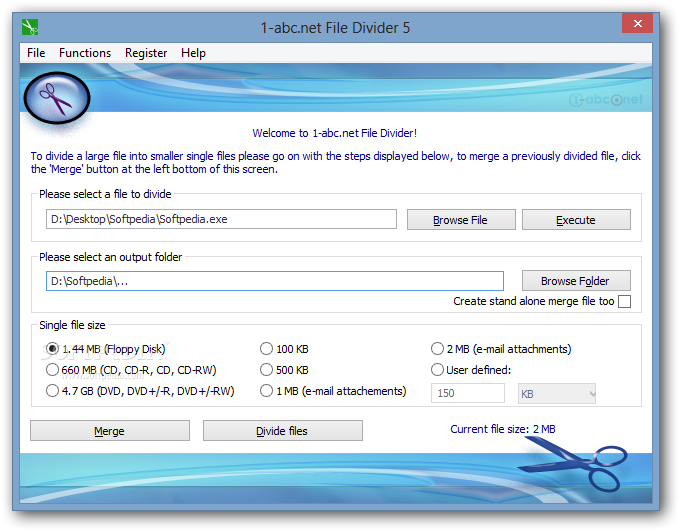Screen dimensions: 680x531
Task: Click the Browse Folder button
Action: coord(576,281)
